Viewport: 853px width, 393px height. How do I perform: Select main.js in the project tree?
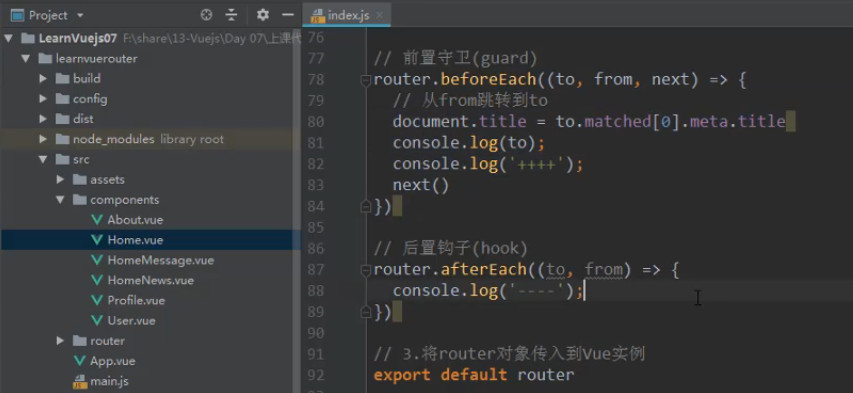pyautogui.click(x=109, y=381)
